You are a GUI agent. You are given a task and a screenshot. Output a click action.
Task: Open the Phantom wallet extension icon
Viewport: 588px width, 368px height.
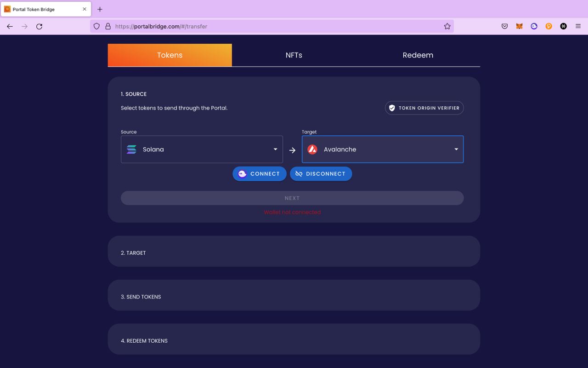point(534,26)
